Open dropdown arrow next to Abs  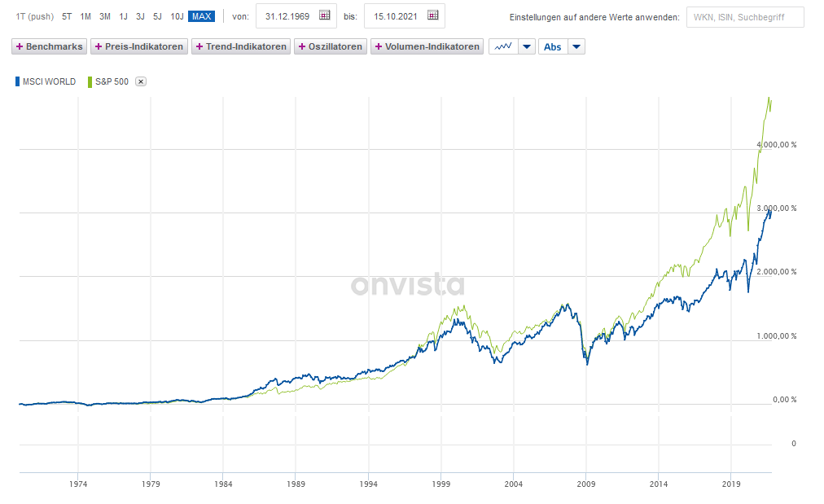pyautogui.click(x=576, y=46)
